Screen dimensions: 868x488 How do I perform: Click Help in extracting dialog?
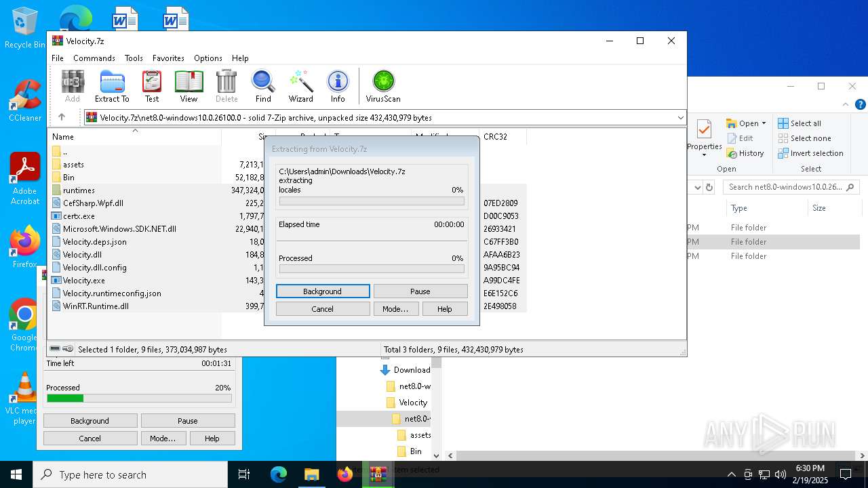pos(445,309)
